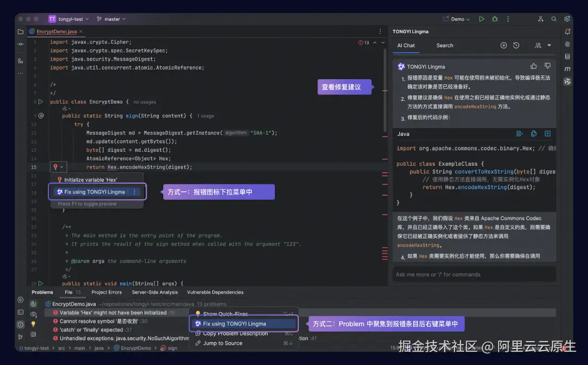The image size is (588, 365).
Task: Click the 1 usage hint on sign method
Action: pos(206,116)
